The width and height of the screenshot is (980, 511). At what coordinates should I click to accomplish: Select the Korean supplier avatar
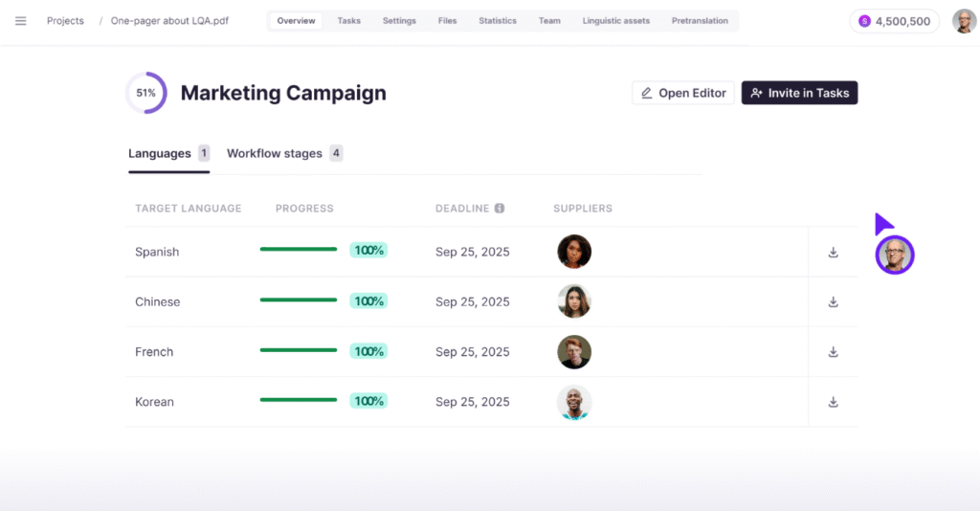click(574, 402)
